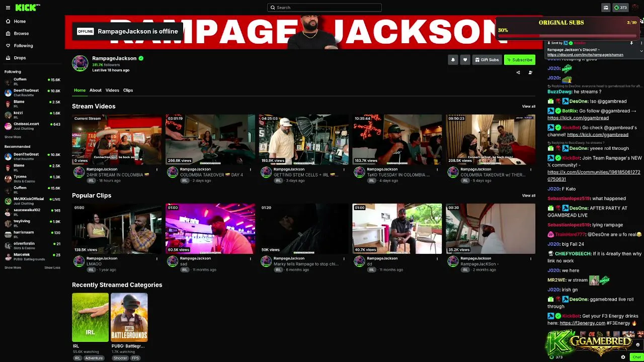View all Popular Clips
This screenshot has height=362, width=644.
[529, 196]
